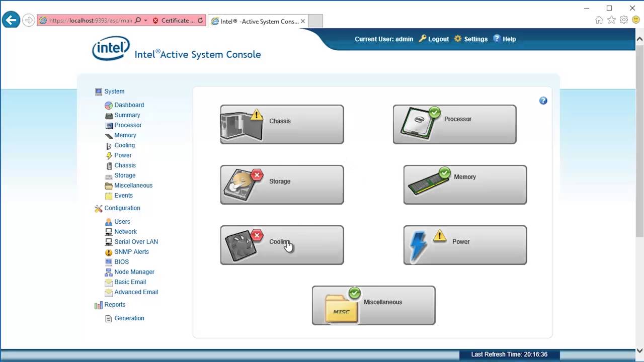Open a new browser tab
The image size is (644, 362).
tap(315, 21)
